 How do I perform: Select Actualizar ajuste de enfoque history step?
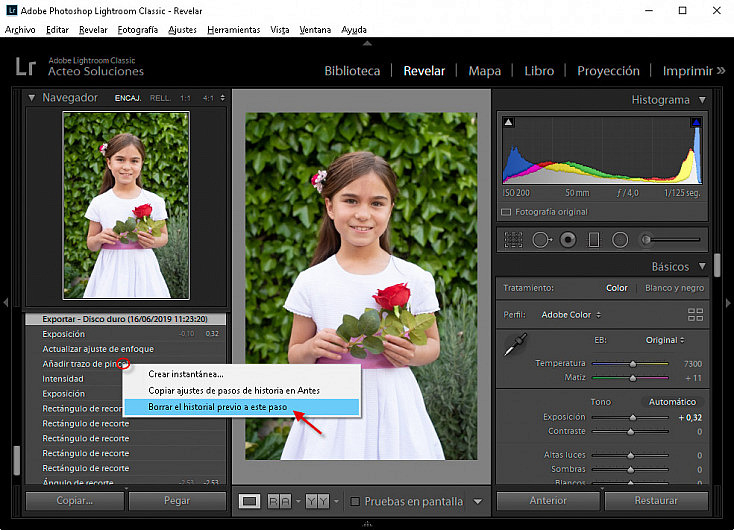(125, 349)
